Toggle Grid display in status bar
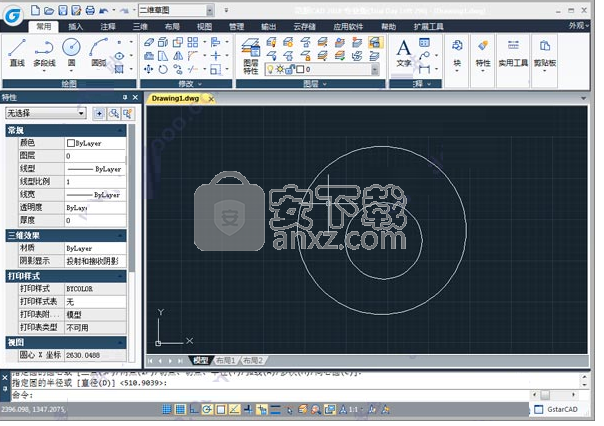604x426 pixels. tap(180, 409)
